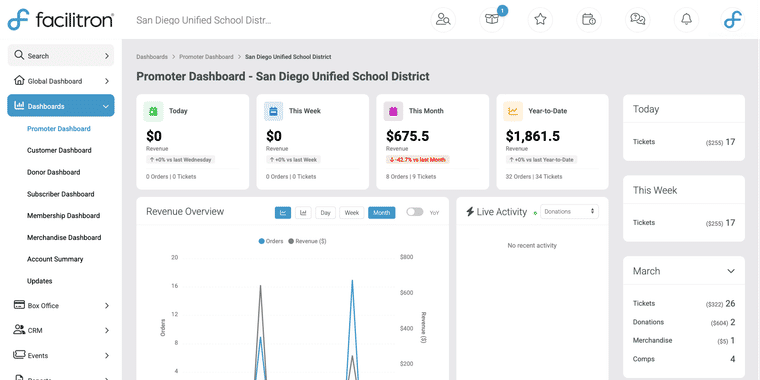
Task: Select Day chart interval
Action: [x=325, y=212]
